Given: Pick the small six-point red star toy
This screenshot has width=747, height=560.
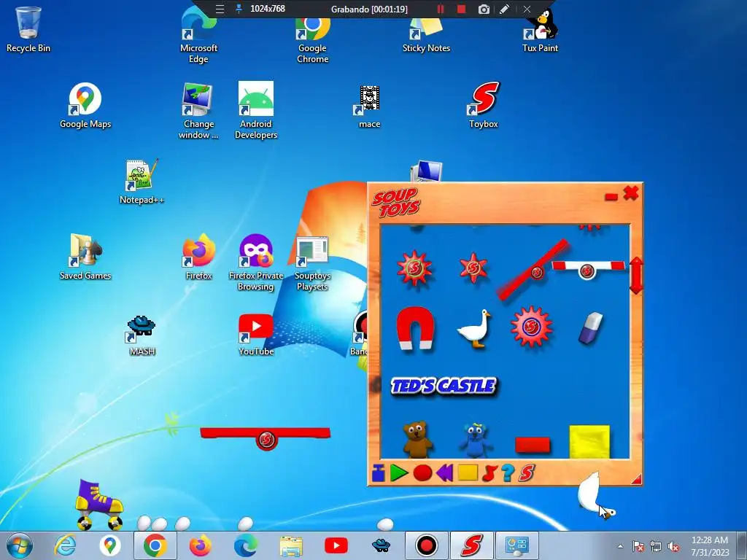Looking at the screenshot, I should point(473,268).
